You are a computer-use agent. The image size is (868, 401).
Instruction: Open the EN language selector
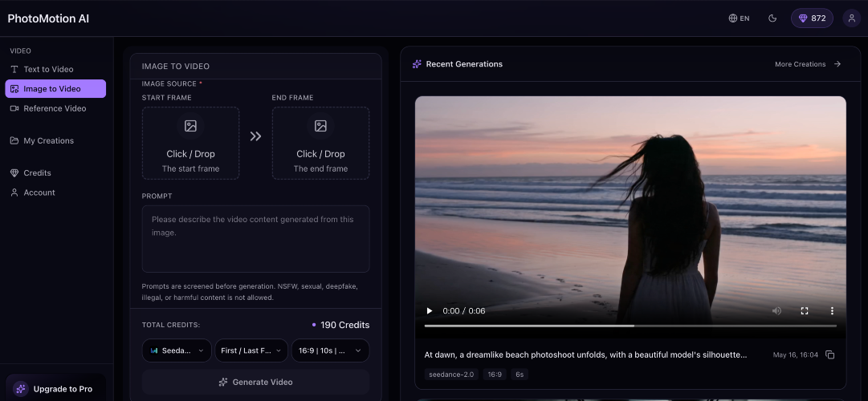(x=739, y=18)
